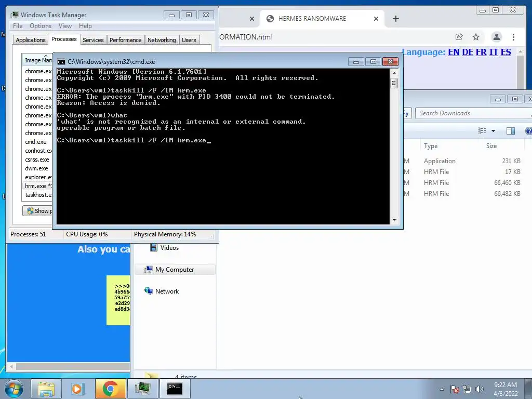
Task: Select csrss.exe process row
Action: click(37, 159)
